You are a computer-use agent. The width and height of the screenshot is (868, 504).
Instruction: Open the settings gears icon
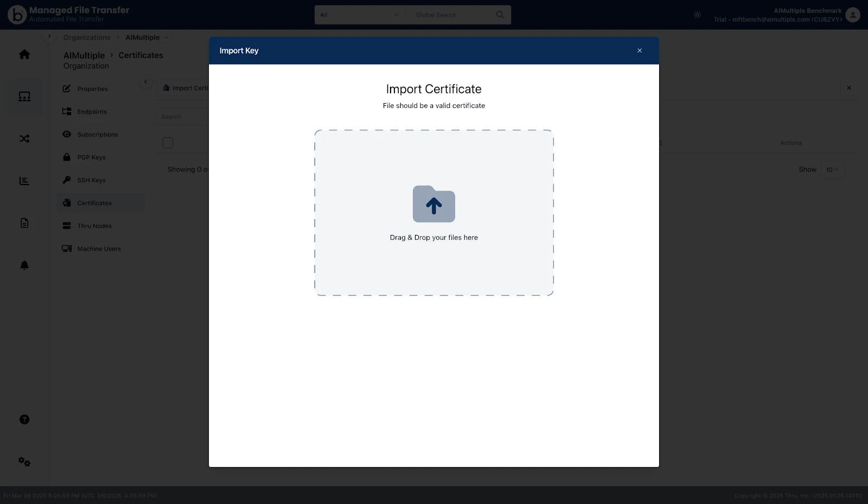tap(24, 462)
